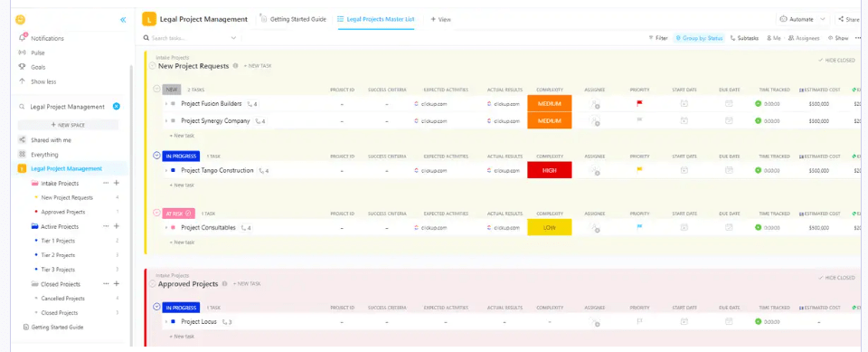Open the Assignees filter
This screenshot has width=868, height=352.
[804, 38]
